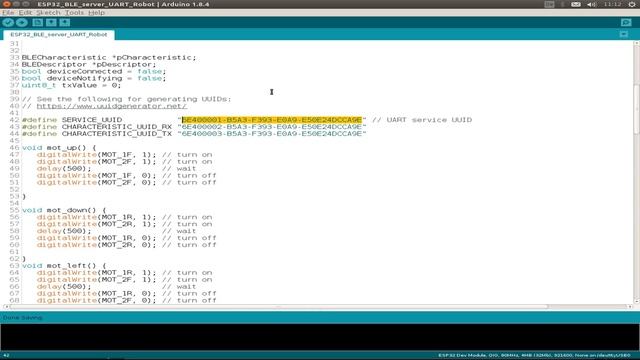
Task: Open the system settings gear menu
Action: point(632,4)
